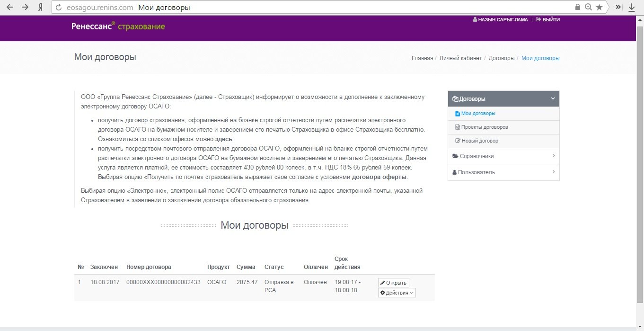Screen dimensions: 644x331
Task: Expand hidden toolbar items with double chevron
Action: coord(618,7)
